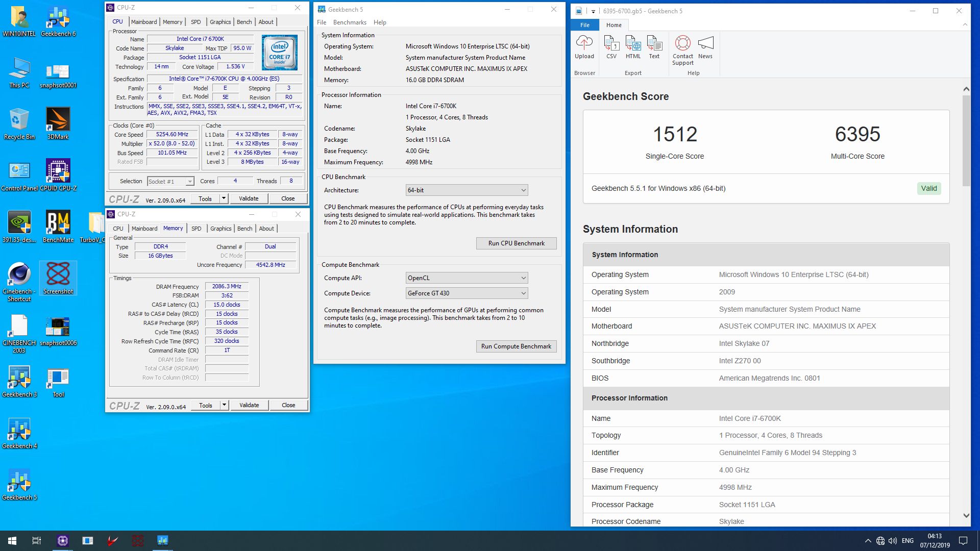The image size is (980, 551).
Task: Open WIN10INTEL desktop icon
Action: 19,21
